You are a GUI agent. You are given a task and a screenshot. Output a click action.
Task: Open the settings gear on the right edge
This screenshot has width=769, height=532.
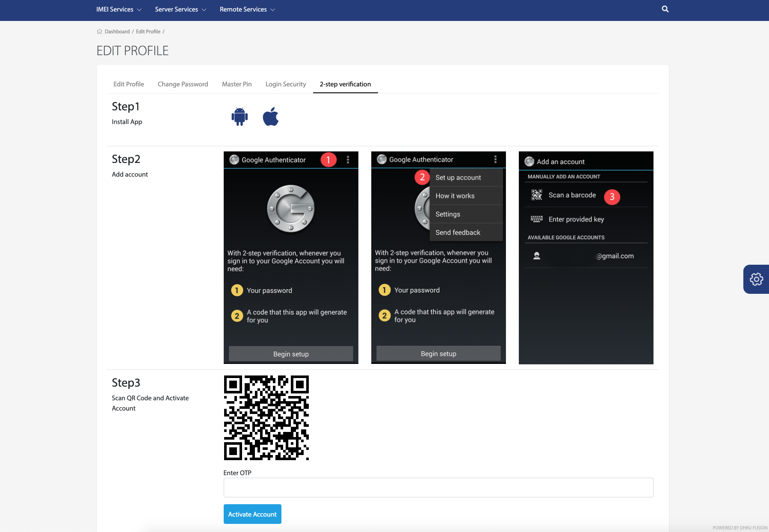pos(756,279)
